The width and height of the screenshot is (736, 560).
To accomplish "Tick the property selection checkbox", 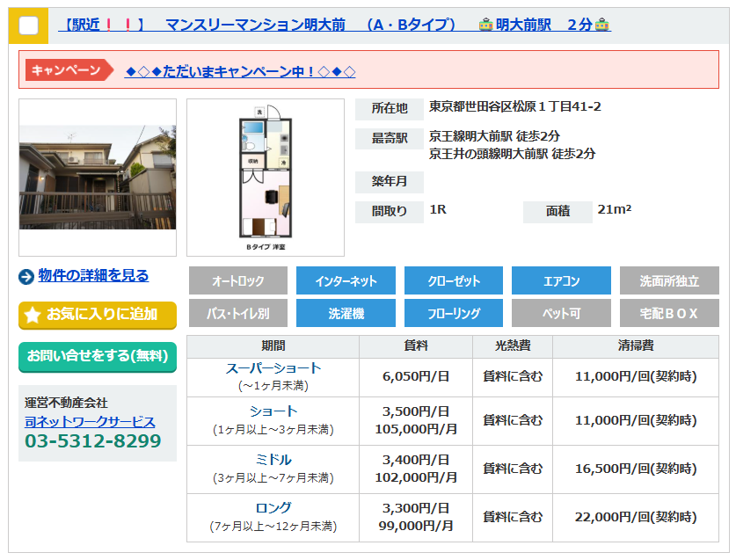I will [29, 25].
